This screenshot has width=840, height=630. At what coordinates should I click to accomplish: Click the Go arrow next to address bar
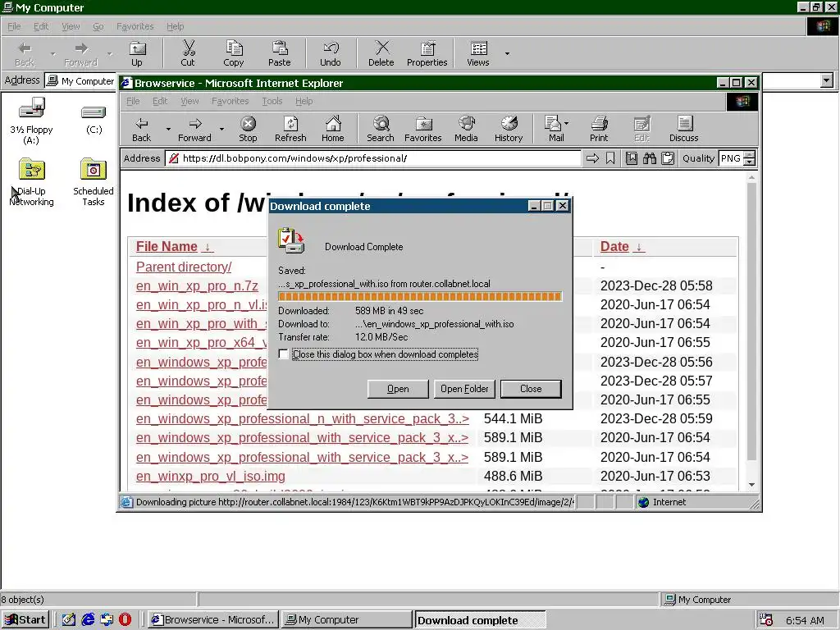592,158
